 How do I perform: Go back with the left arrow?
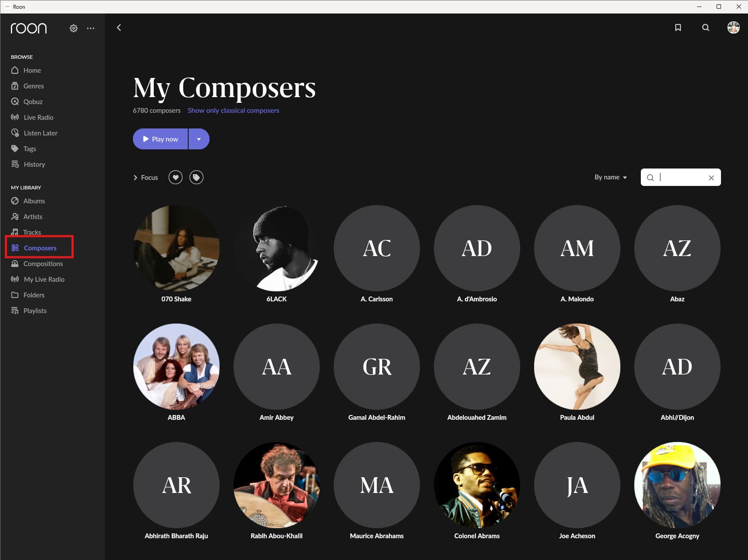(x=119, y=28)
